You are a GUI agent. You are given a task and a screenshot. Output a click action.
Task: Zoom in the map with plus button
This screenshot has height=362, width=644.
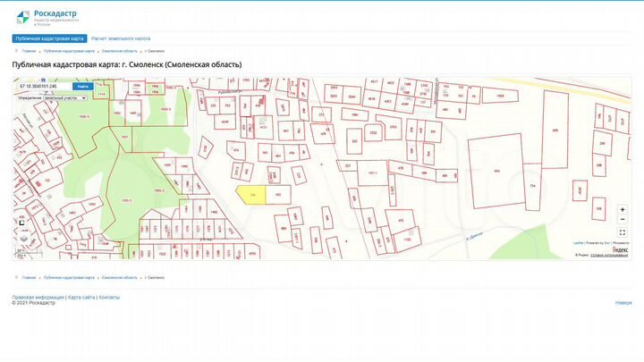point(623,210)
